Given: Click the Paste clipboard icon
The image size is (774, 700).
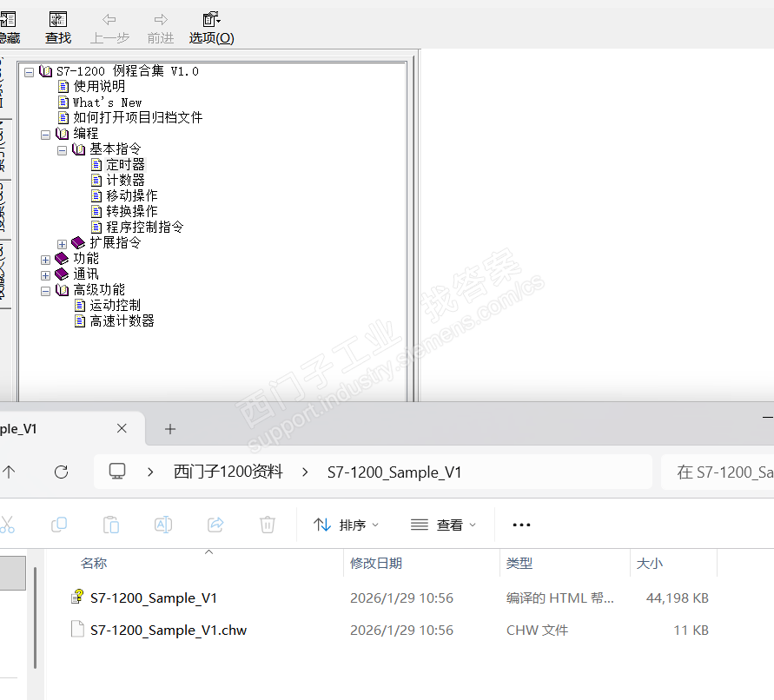Looking at the screenshot, I should (x=111, y=525).
